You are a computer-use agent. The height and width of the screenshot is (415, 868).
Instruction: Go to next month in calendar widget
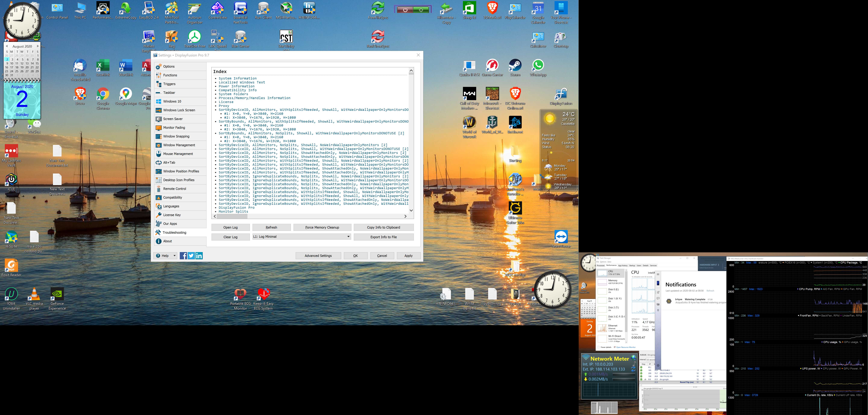coord(38,46)
